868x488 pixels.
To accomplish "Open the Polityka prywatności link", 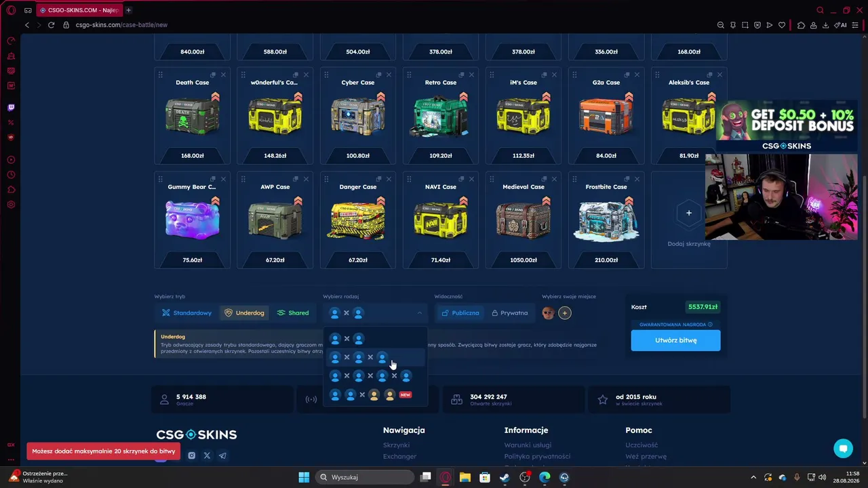I will (x=537, y=457).
